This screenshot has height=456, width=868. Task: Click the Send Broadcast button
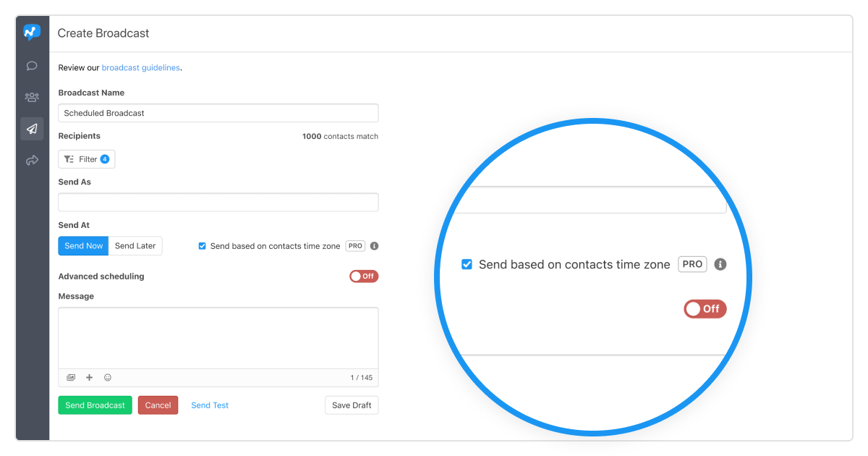tap(95, 405)
